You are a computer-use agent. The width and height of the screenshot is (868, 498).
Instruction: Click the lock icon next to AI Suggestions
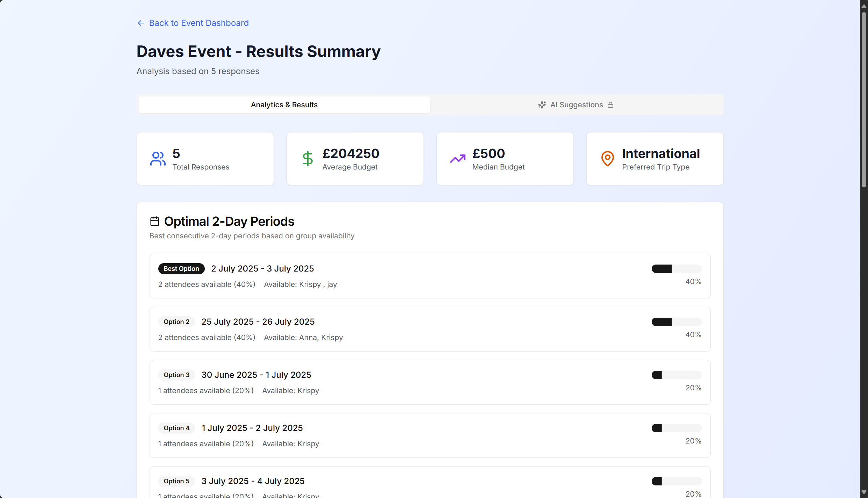[x=610, y=105]
